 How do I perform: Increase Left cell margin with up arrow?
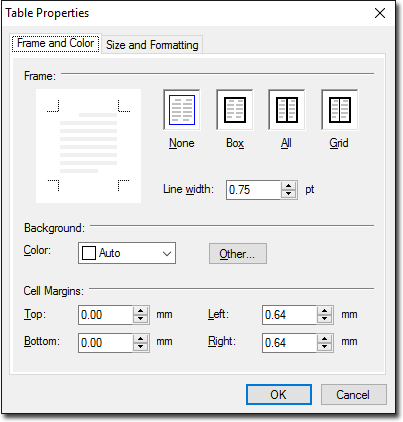click(325, 311)
